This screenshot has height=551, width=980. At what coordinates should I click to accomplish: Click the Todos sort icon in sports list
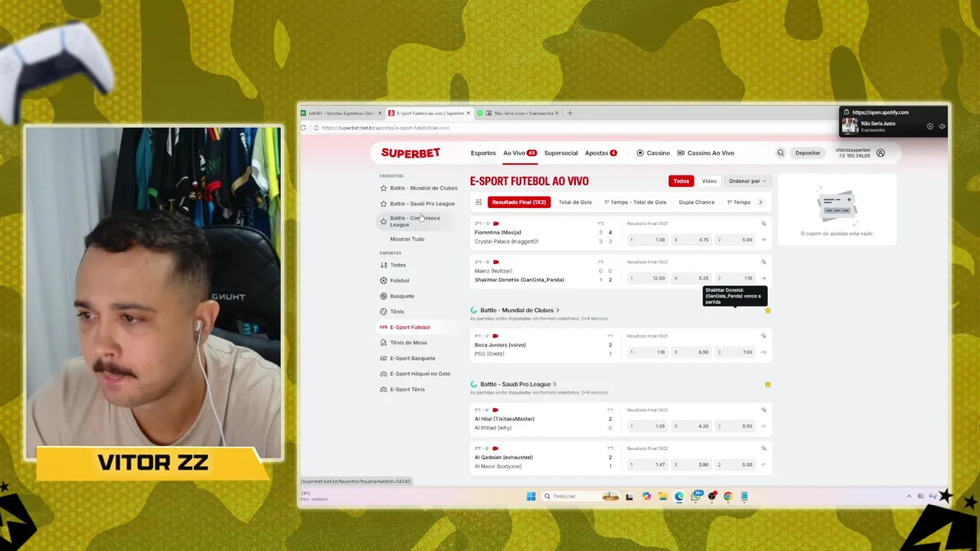[384, 265]
